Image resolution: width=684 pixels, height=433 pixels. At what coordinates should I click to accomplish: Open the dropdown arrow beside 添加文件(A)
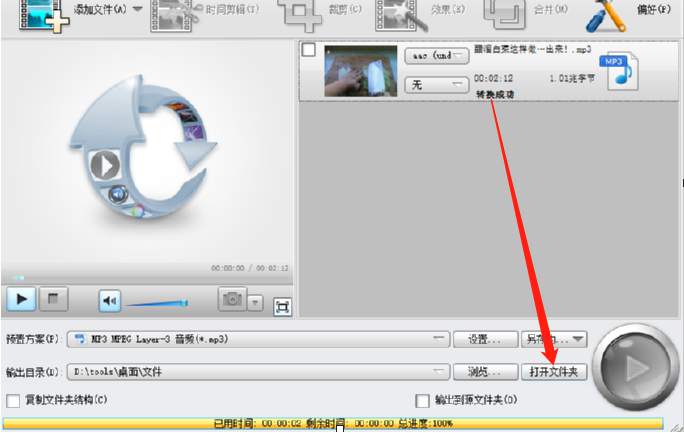[x=137, y=9]
